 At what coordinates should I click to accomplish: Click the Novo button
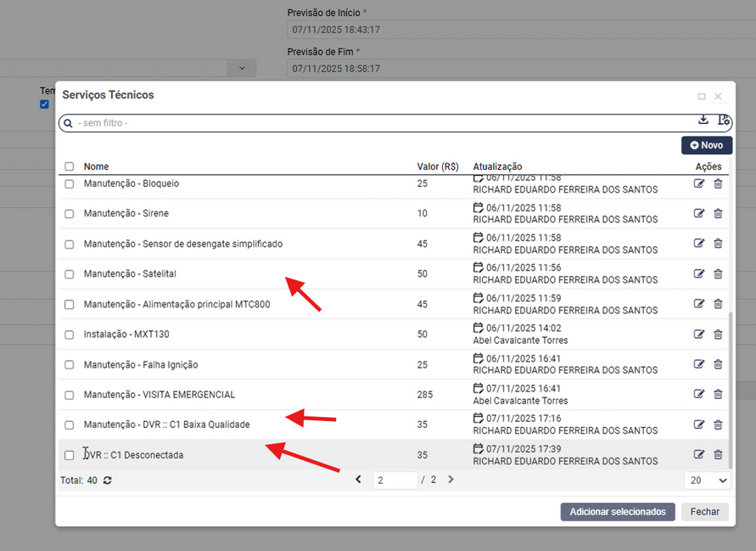tap(706, 145)
